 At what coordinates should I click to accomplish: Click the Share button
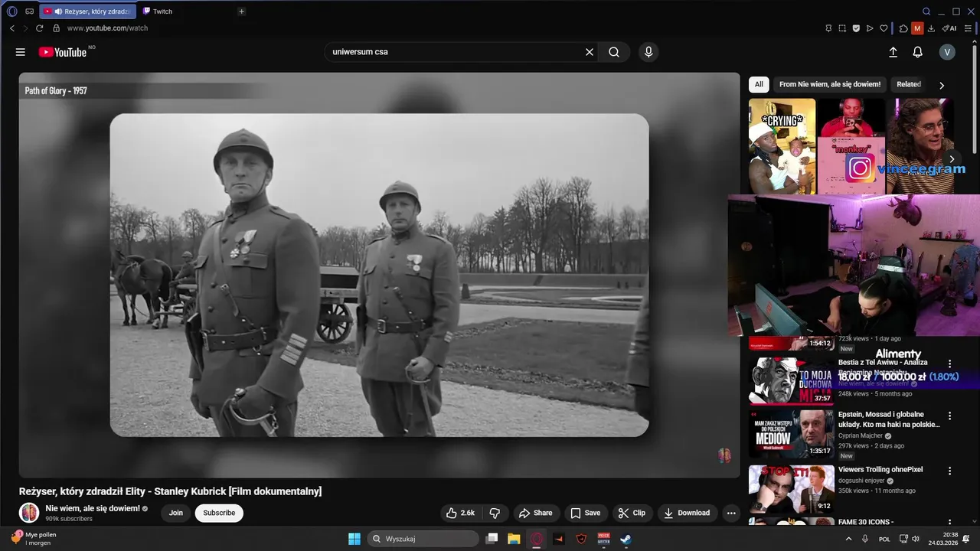pos(535,513)
